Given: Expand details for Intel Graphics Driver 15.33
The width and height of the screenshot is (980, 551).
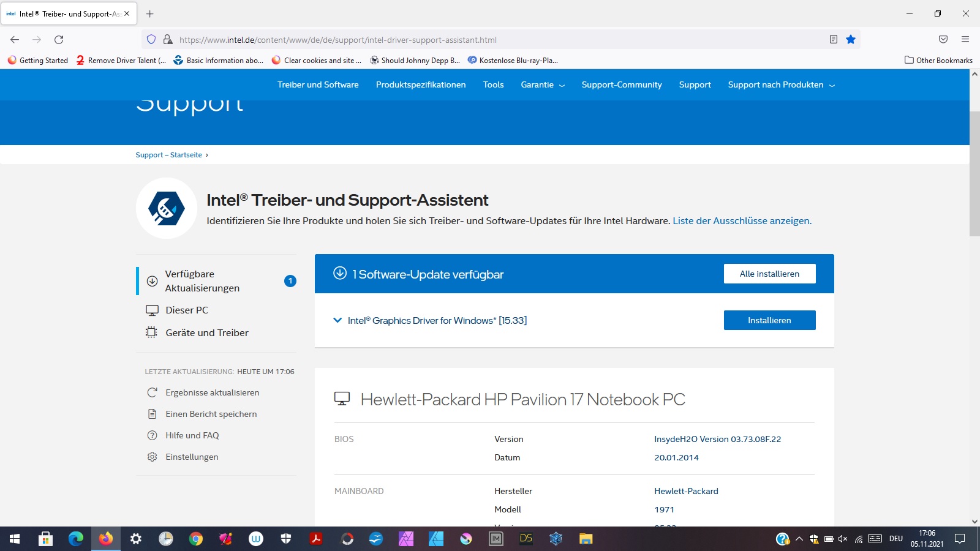Looking at the screenshot, I should tap(337, 320).
